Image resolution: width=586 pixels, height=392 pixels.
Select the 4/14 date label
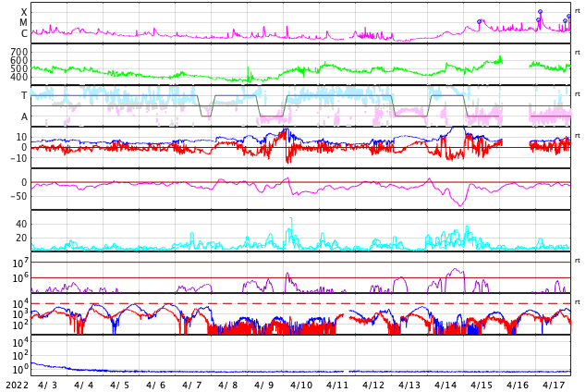(x=446, y=386)
